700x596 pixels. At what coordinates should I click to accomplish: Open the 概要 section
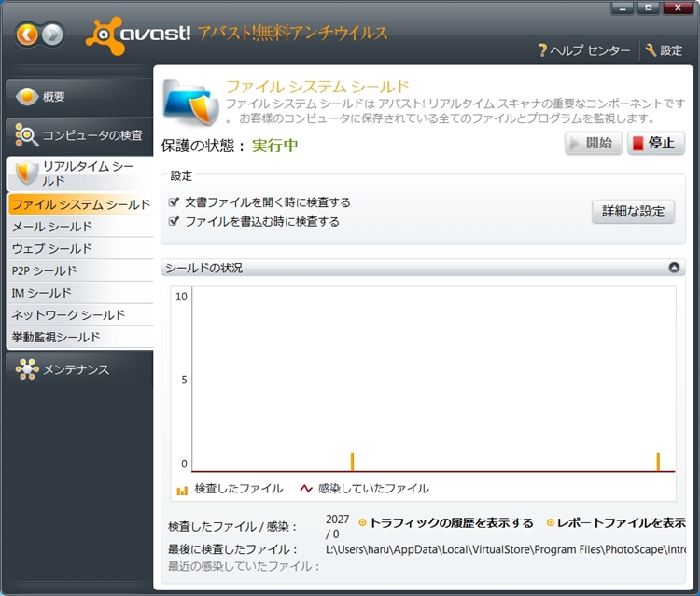tap(80, 96)
